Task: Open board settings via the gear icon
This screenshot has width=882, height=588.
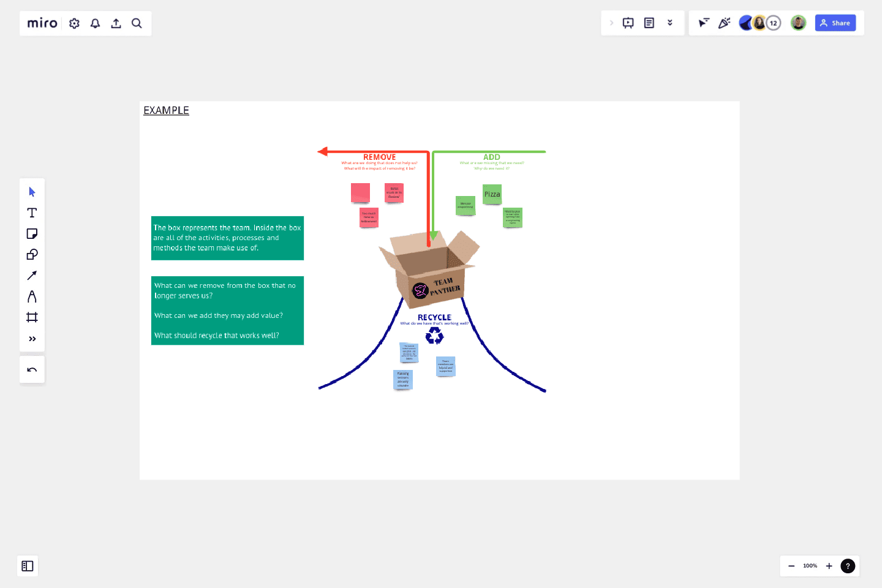Action: (x=74, y=23)
